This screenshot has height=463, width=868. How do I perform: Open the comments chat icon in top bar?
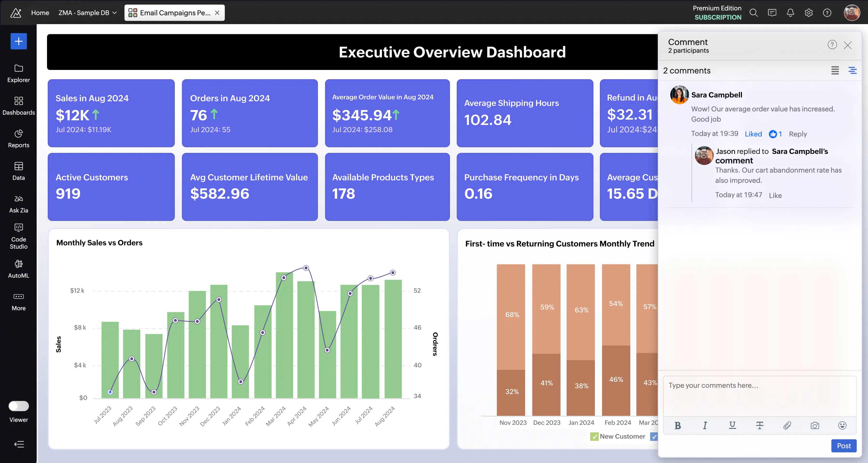pyautogui.click(x=772, y=13)
